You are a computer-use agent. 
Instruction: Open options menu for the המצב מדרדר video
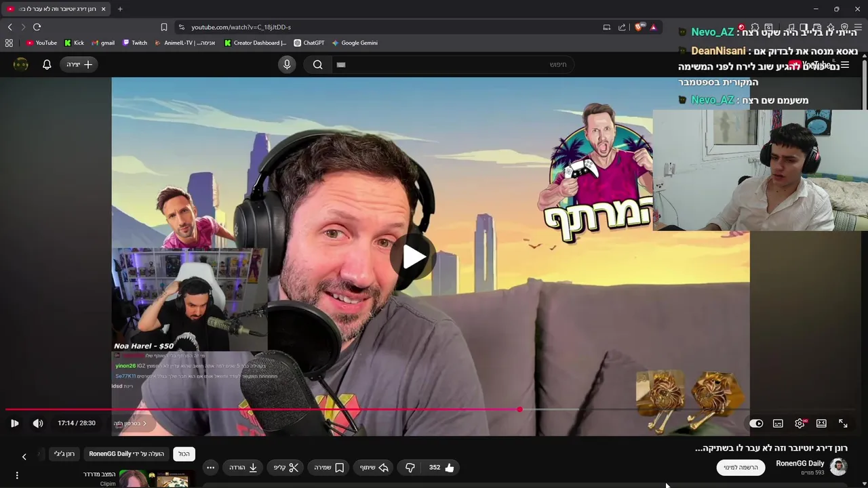(17, 476)
